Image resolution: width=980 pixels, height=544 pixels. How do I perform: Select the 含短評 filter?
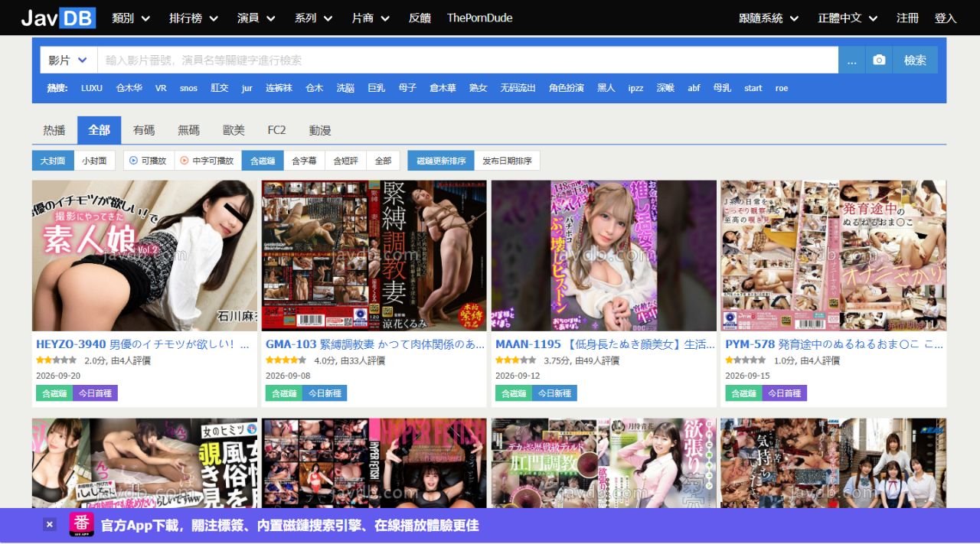(x=346, y=161)
